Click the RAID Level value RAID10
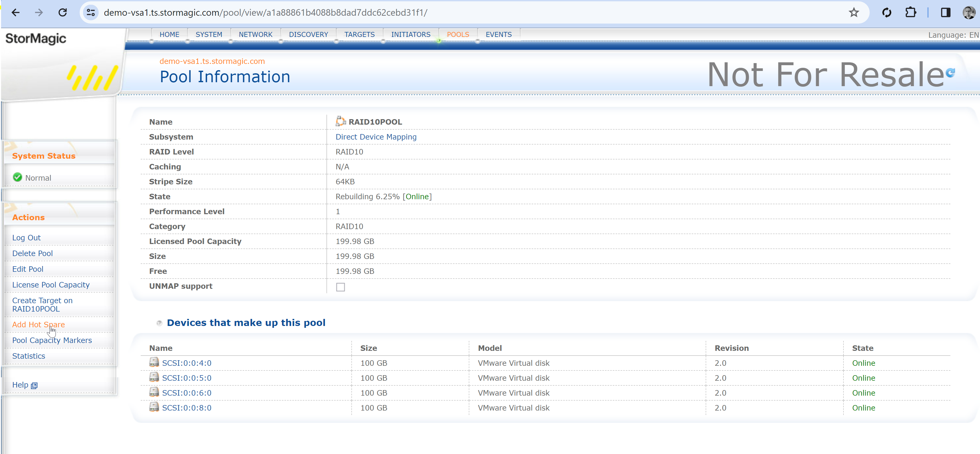This screenshot has width=980, height=454. 349,152
